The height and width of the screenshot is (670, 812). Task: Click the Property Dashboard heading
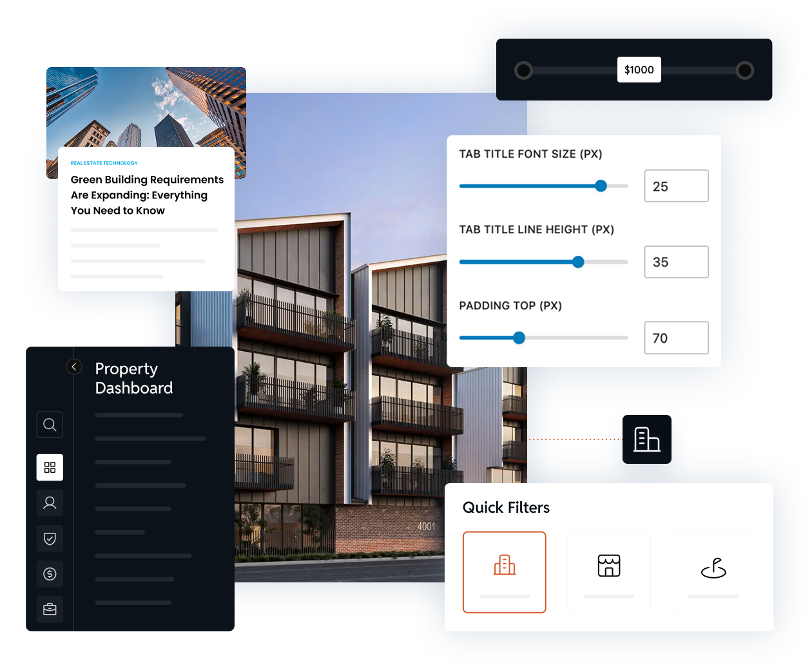134,378
